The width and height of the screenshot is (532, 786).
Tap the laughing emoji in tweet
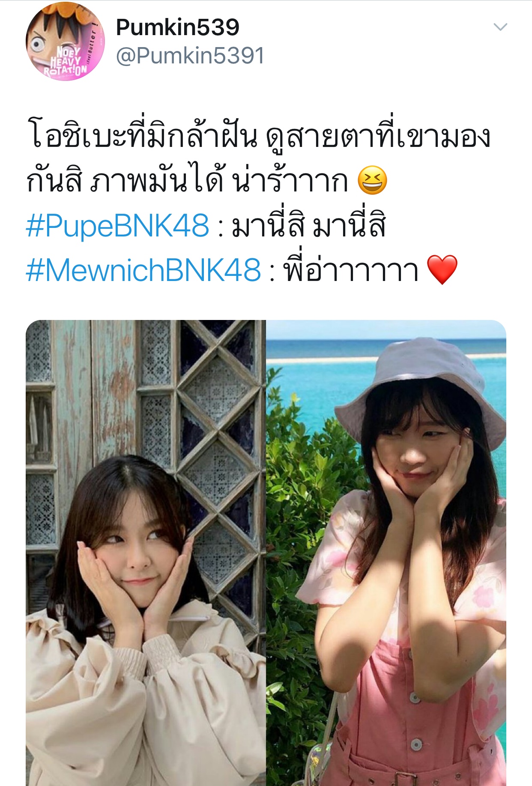[372, 180]
